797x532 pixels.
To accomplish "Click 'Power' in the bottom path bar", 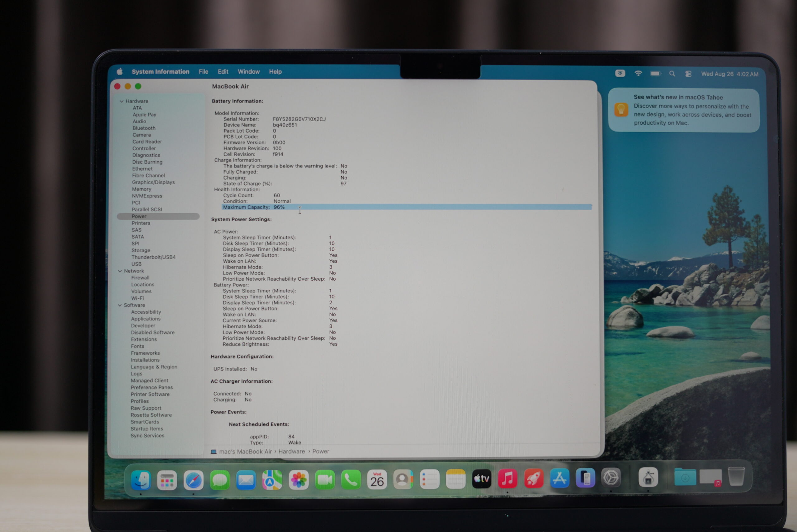I will 321,451.
